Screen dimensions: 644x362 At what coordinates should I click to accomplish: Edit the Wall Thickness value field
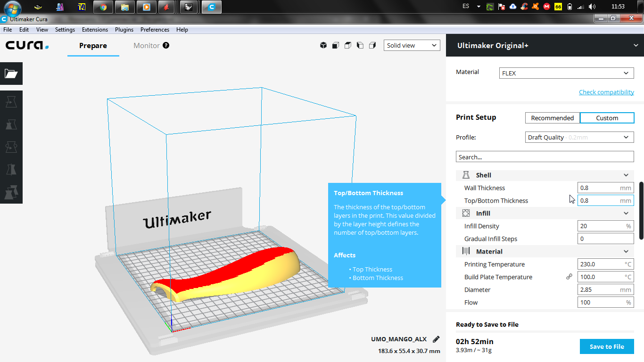pos(605,188)
